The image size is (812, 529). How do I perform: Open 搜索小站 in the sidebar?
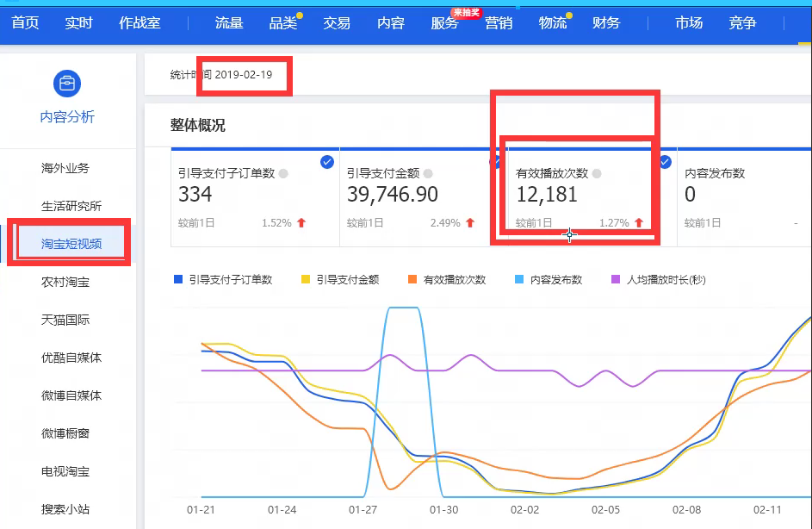(65, 509)
